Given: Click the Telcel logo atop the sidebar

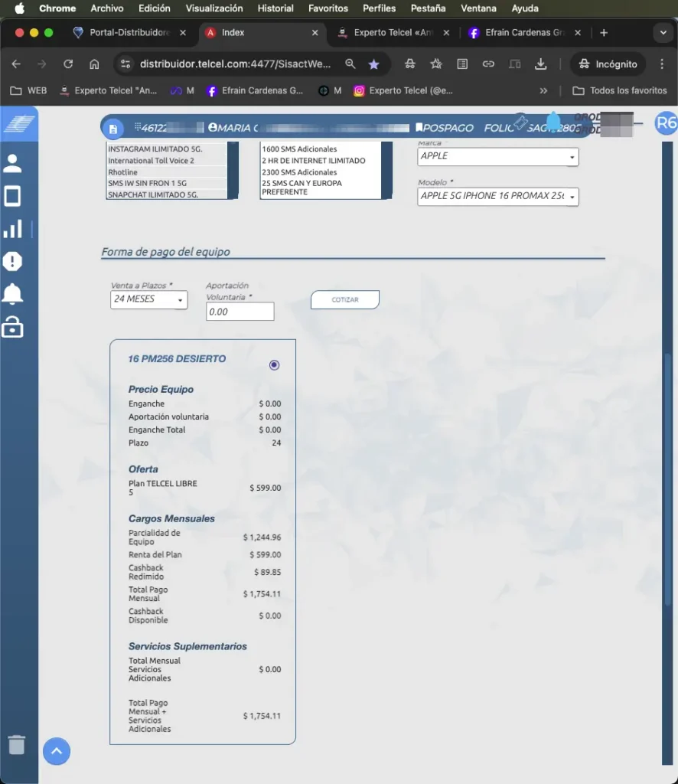Looking at the screenshot, I should point(19,123).
